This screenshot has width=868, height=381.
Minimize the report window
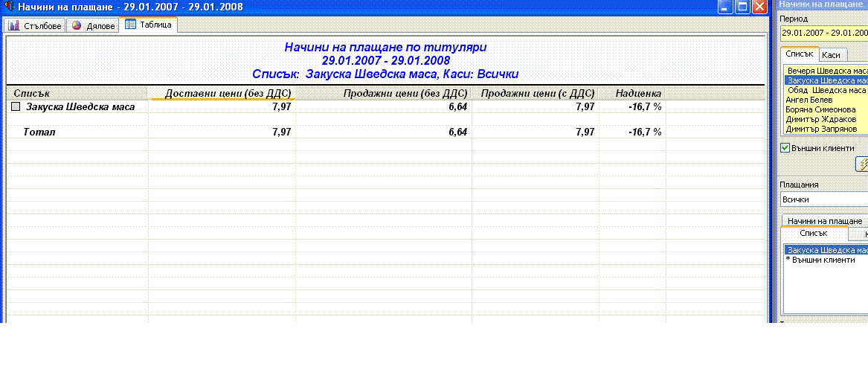coord(725,7)
